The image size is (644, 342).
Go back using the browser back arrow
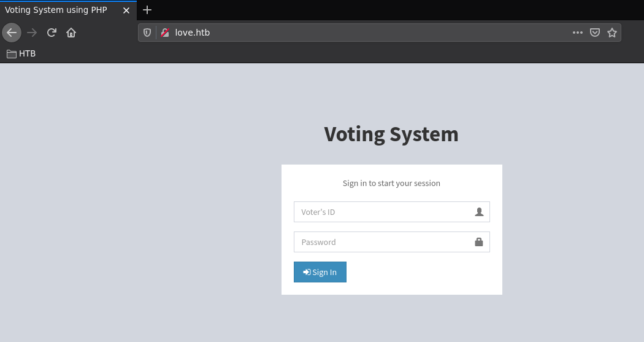pyautogui.click(x=12, y=33)
